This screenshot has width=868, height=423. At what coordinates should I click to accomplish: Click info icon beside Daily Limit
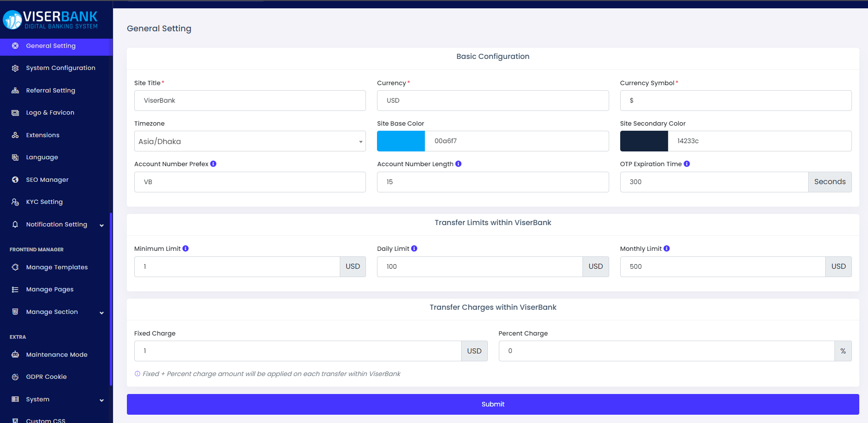tap(414, 249)
